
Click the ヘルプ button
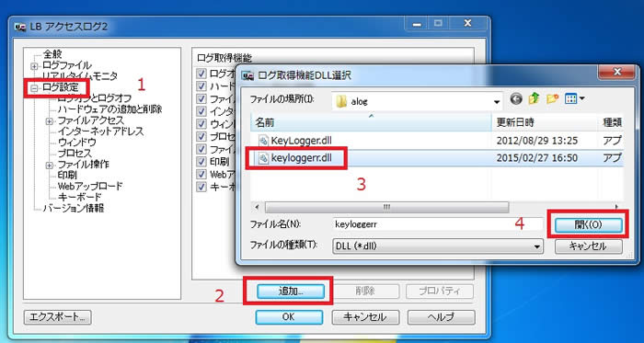click(441, 317)
